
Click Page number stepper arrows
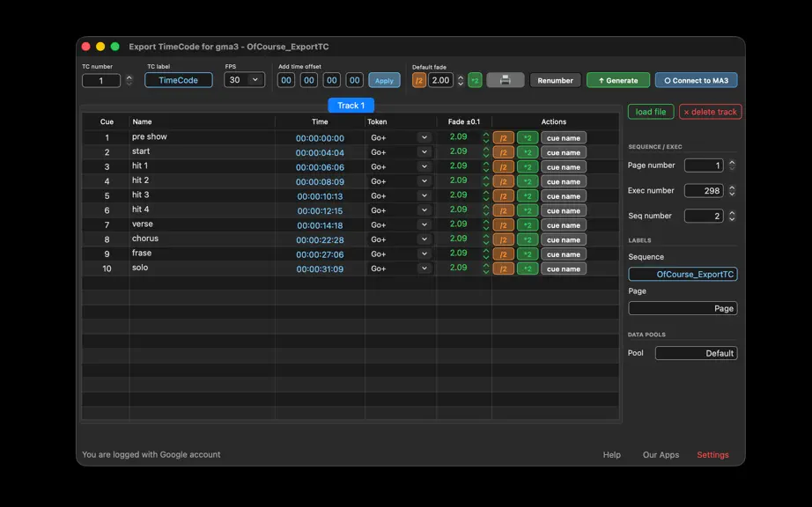pyautogui.click(x=732, y=165)
